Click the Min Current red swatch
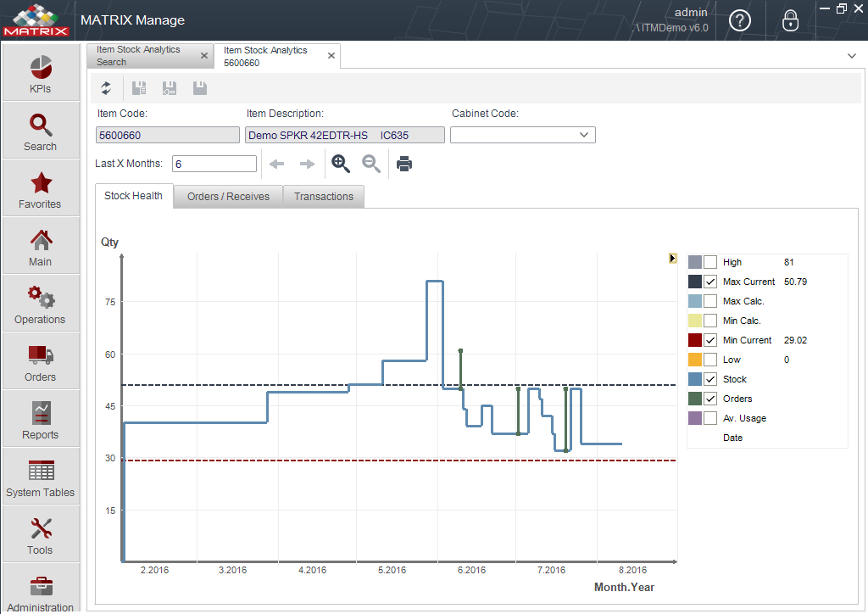This screenshot has width=868, height=614. [x=695, y=340]
